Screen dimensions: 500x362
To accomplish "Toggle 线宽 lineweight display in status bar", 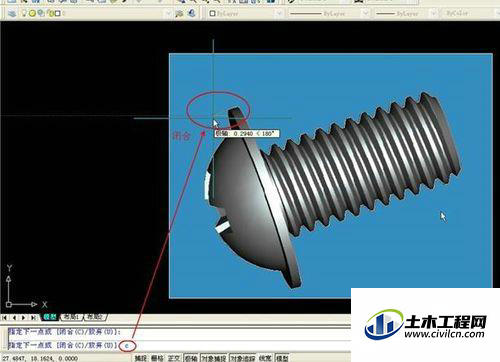I will pos(265,358).
